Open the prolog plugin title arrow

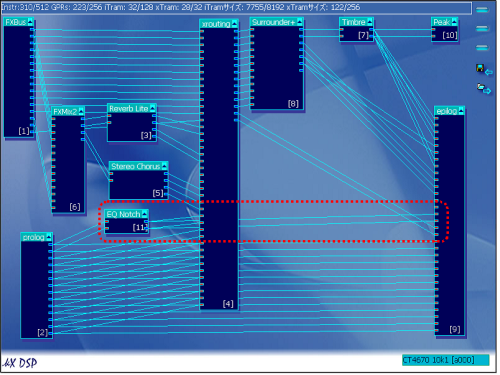coord(49,237)
